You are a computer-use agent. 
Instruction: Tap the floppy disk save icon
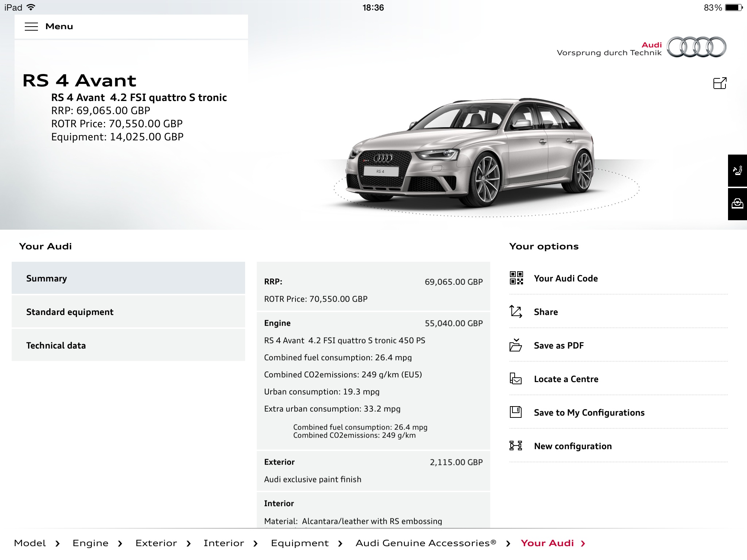[516, 412]
